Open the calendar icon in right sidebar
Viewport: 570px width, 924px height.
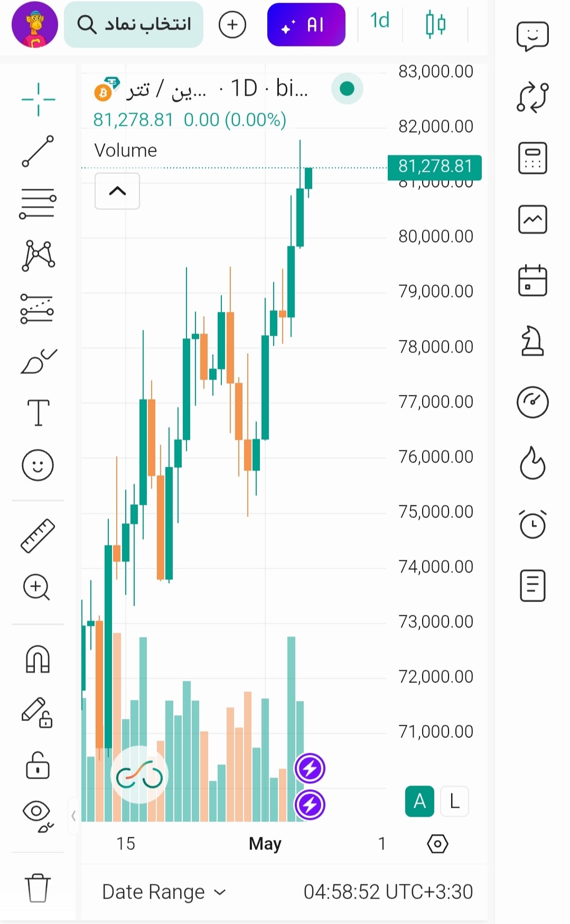pyautogui.click(x=532, y=280)
